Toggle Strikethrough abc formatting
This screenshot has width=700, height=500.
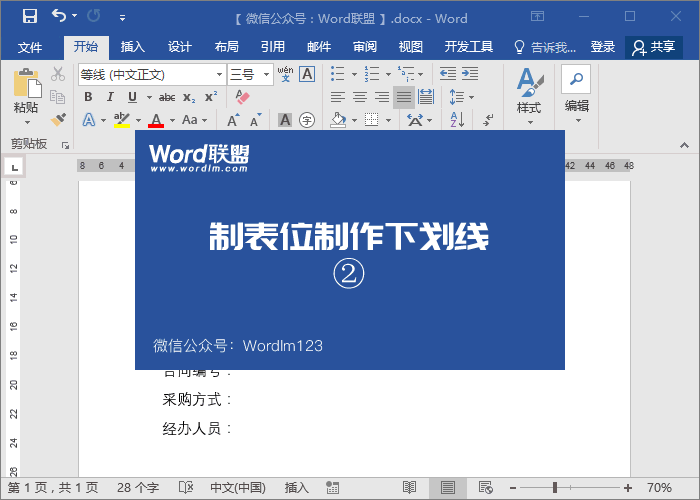[x=167, y=97]
